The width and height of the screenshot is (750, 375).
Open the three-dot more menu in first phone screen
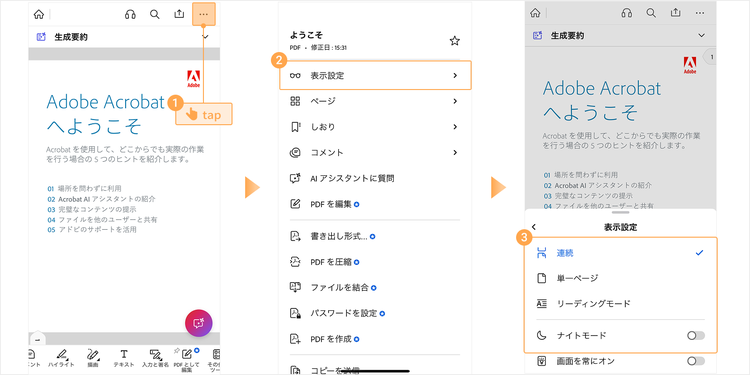pos(203,14)
